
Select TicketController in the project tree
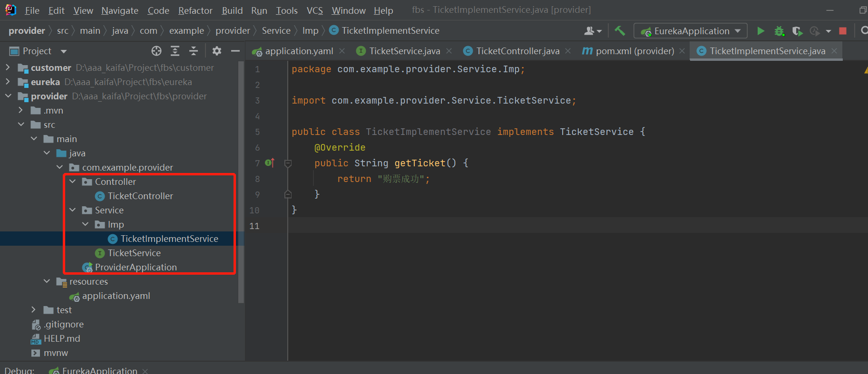point(140,196)
